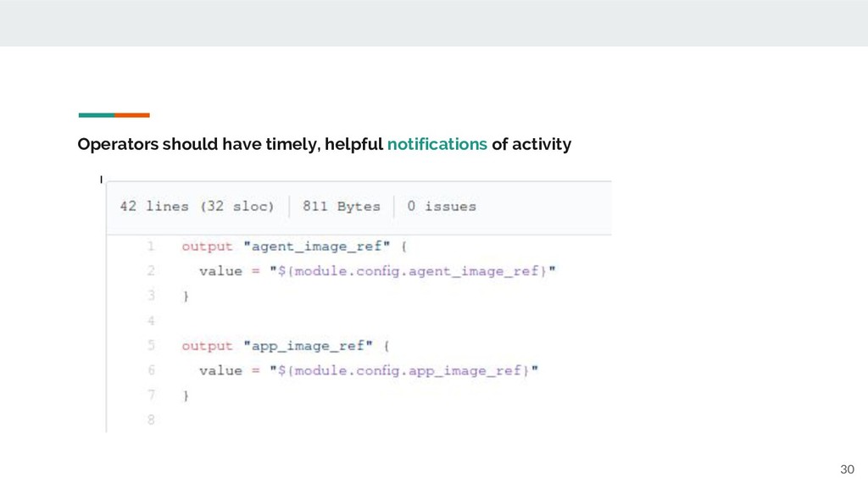Select line number 8 in the code
The height and width of the screenshot is (488, 868).
pos(151,420)
